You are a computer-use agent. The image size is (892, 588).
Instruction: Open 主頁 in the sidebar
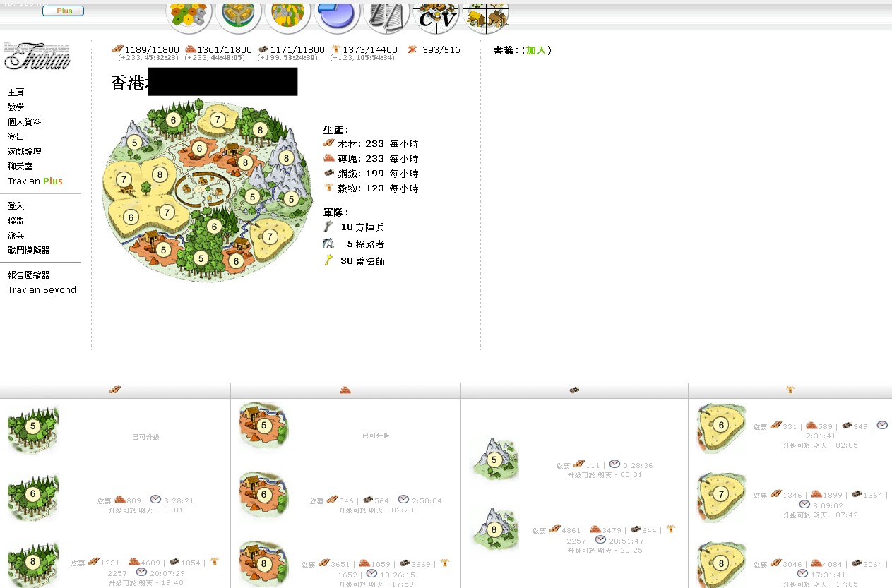[x=16, y=92]
